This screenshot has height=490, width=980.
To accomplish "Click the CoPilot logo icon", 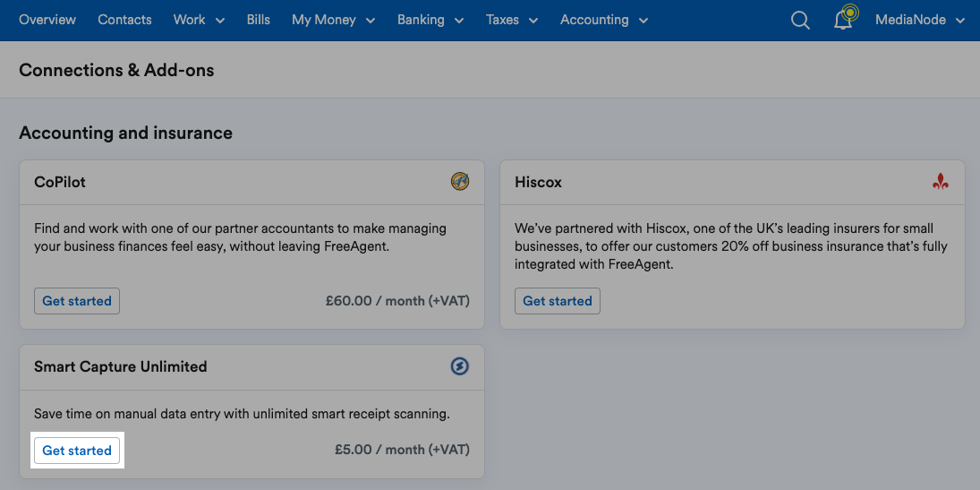I will click(460, 182).
